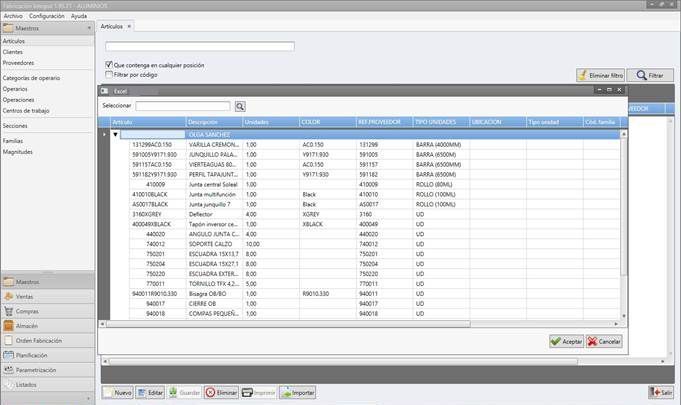The height and width of the screenshot is (405, 681).
Task: Select Clientes in the Maestros list
Action: click(x=13, y=52)
